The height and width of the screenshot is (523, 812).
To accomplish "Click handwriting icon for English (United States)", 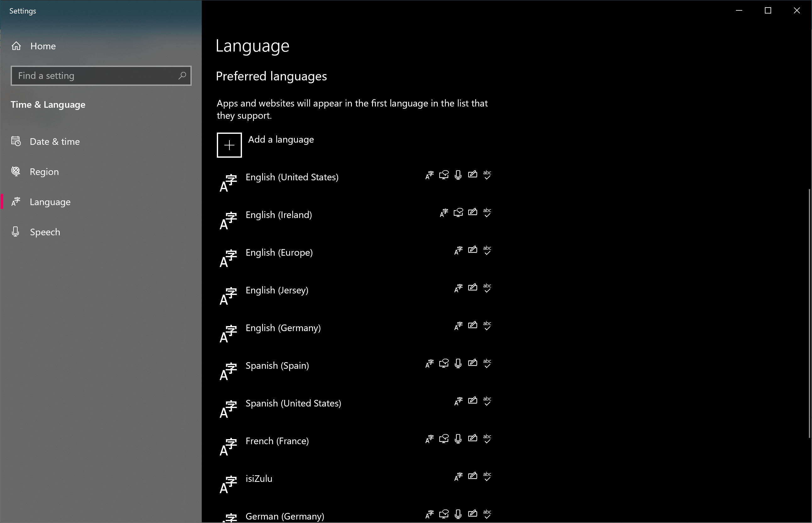I will [473, 175].
